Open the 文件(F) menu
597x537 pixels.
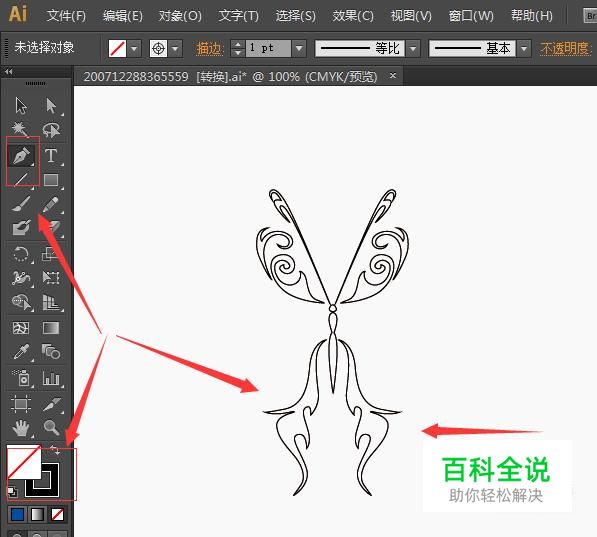click(x=66, y=16)
